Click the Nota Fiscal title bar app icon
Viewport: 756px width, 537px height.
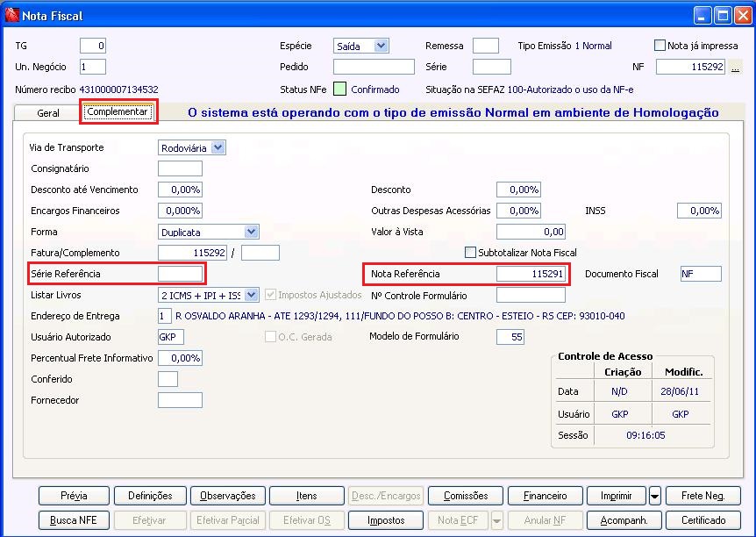11,15
